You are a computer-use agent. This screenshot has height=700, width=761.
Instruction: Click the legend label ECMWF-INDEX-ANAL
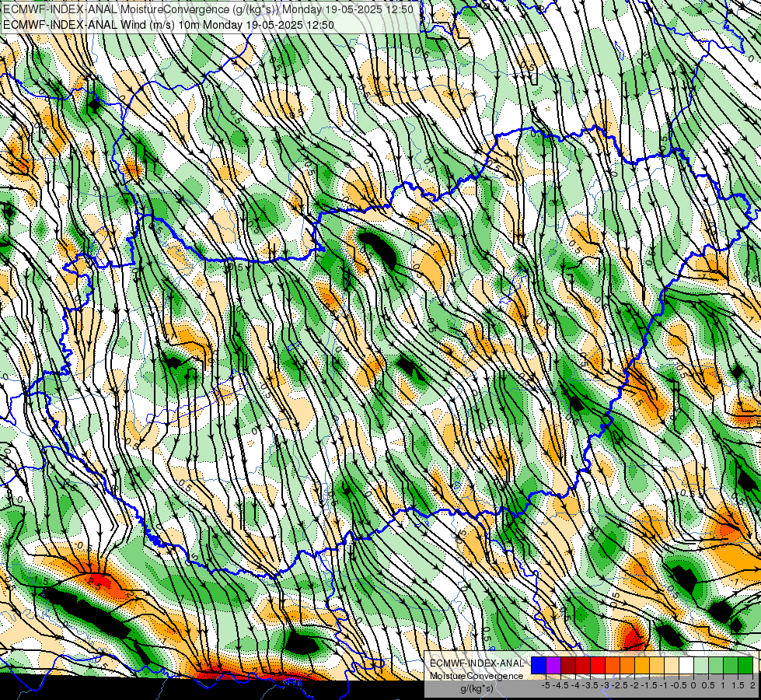click(477, 663)
